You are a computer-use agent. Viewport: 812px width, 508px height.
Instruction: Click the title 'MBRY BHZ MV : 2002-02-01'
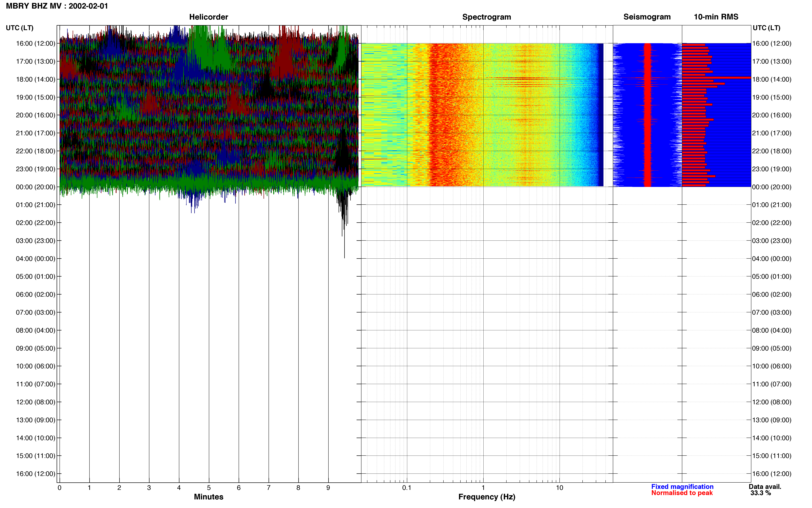click(x=57, y=6)
